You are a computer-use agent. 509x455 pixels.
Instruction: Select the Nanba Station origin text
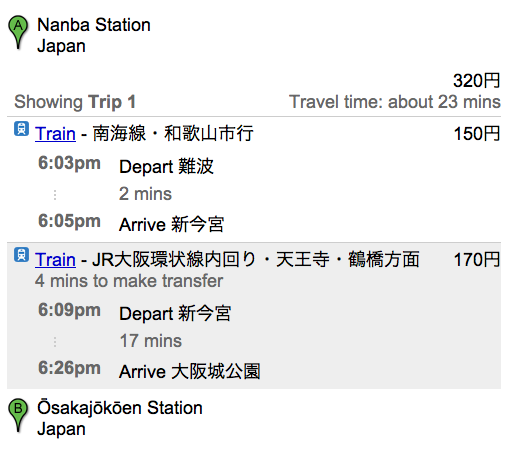point(94,25)
